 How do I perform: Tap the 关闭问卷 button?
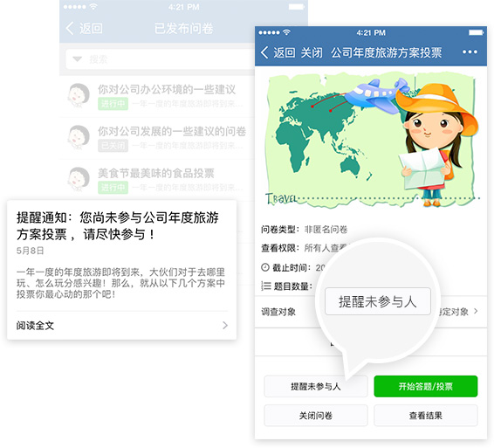(x=316, y=416)
